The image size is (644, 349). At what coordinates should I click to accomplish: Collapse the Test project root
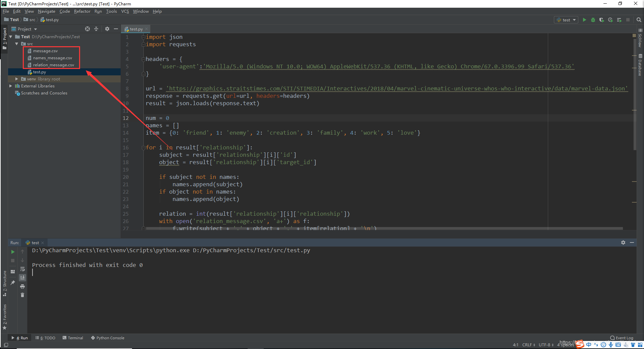(x=11, y=37)
